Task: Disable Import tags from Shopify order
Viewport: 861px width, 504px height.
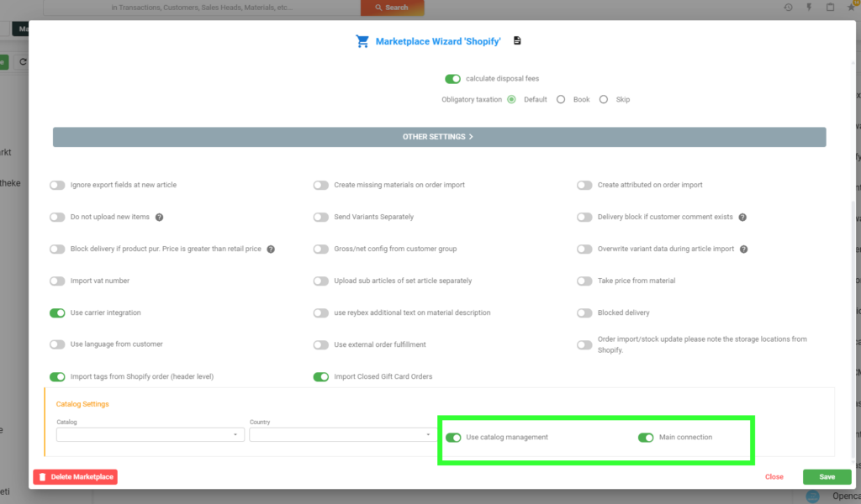Action: [x=57, y=377]
